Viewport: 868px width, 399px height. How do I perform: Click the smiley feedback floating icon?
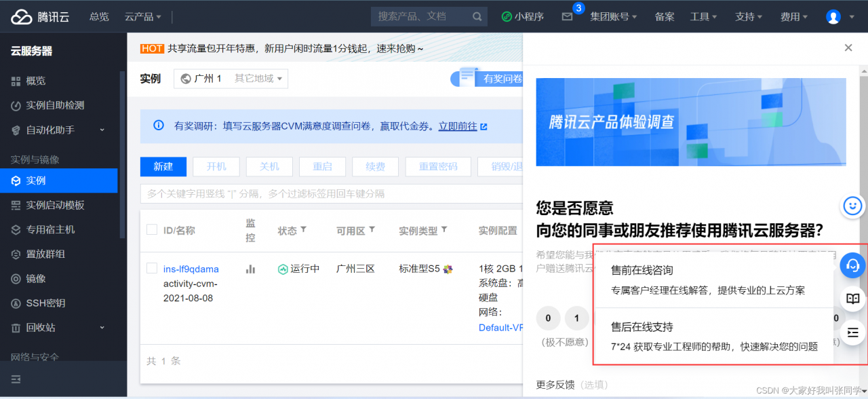pyautogui.click(x=853, y=205)
